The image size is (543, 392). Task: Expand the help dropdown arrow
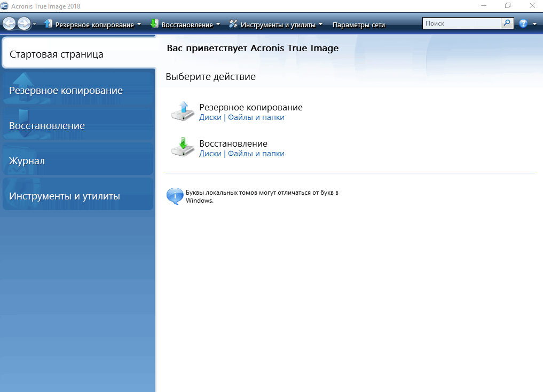534,24
